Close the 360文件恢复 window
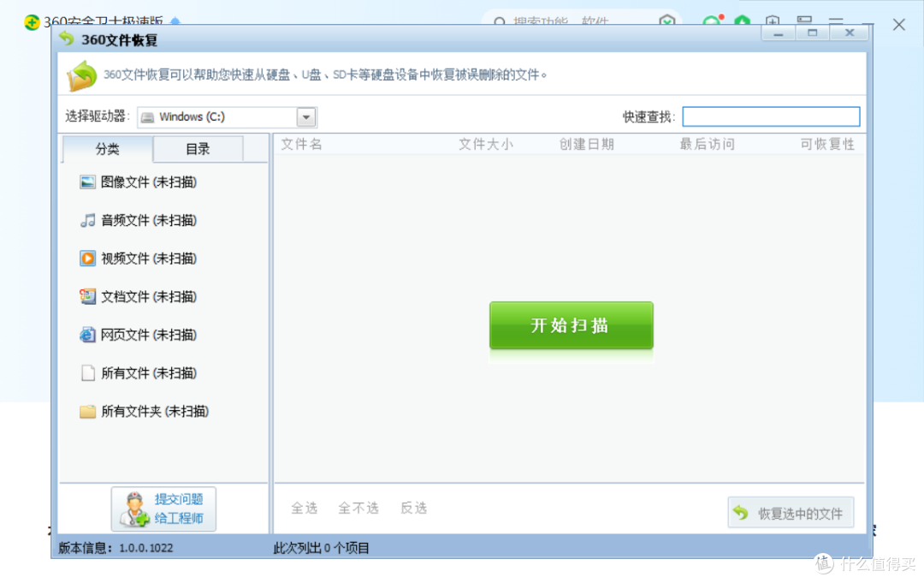 [850, 33]
